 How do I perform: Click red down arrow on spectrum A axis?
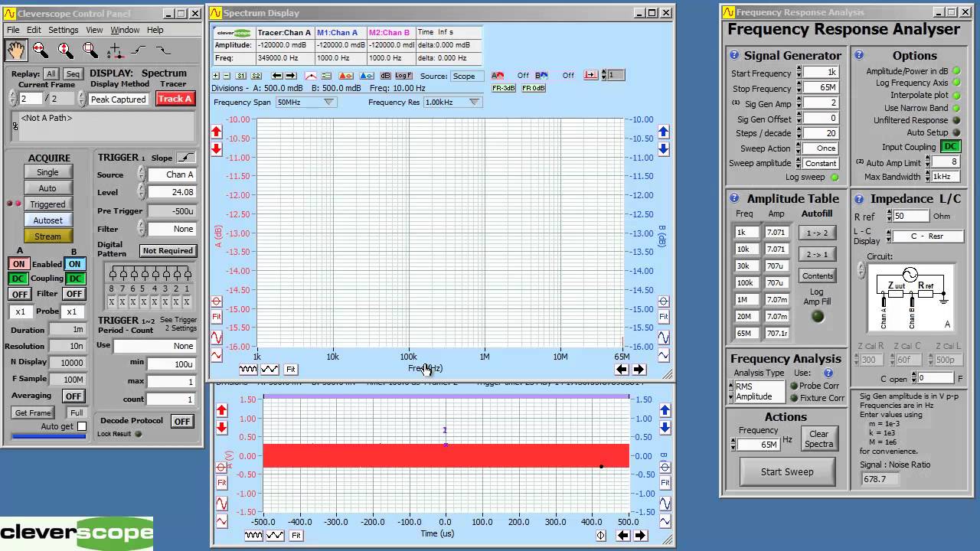[217, 149]
